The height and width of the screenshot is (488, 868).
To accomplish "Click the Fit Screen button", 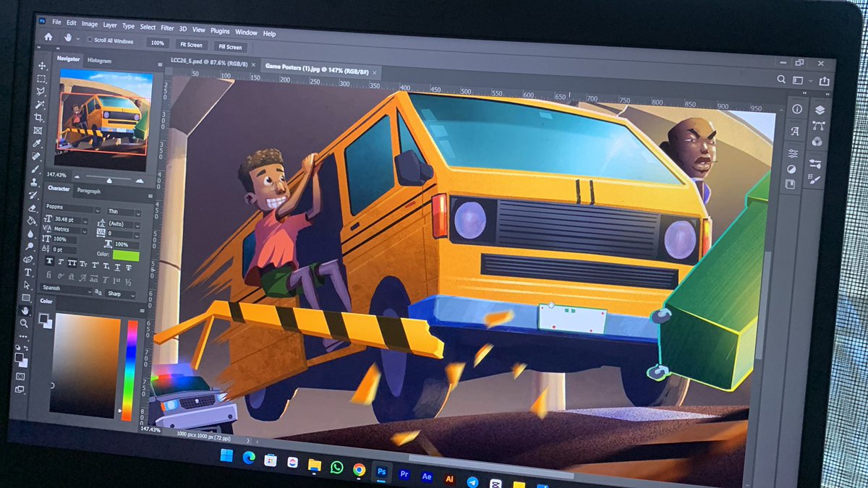I will click(193, 45).
